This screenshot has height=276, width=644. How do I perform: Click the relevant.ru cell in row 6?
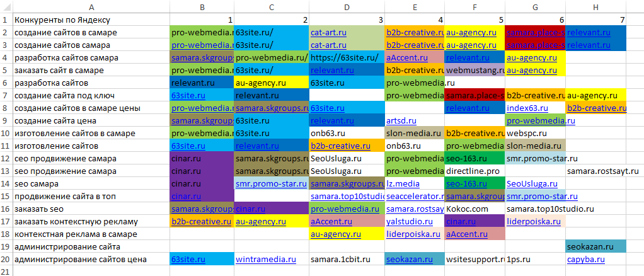point(202,83)
